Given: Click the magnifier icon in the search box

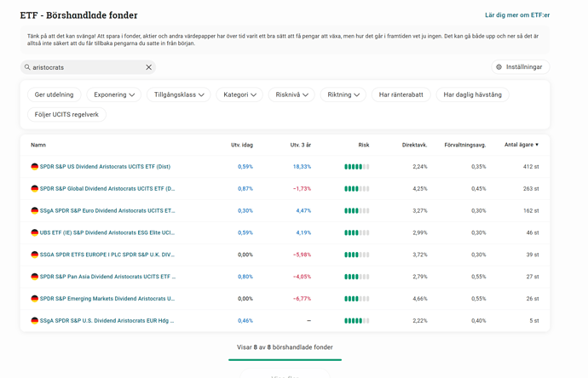Looking at the screenshot, I should (x=27, y=67).
